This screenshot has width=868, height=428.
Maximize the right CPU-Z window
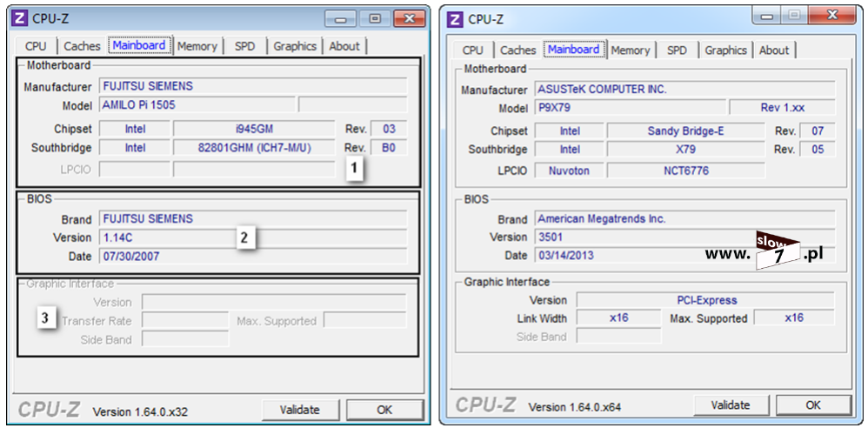click(794, 16)
